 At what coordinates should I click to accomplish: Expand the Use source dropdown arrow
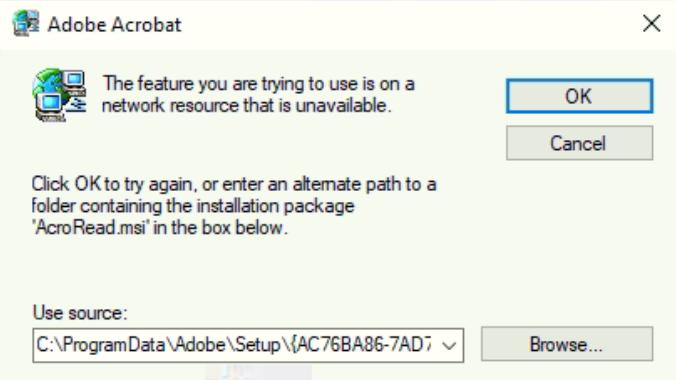pos(449,345)
